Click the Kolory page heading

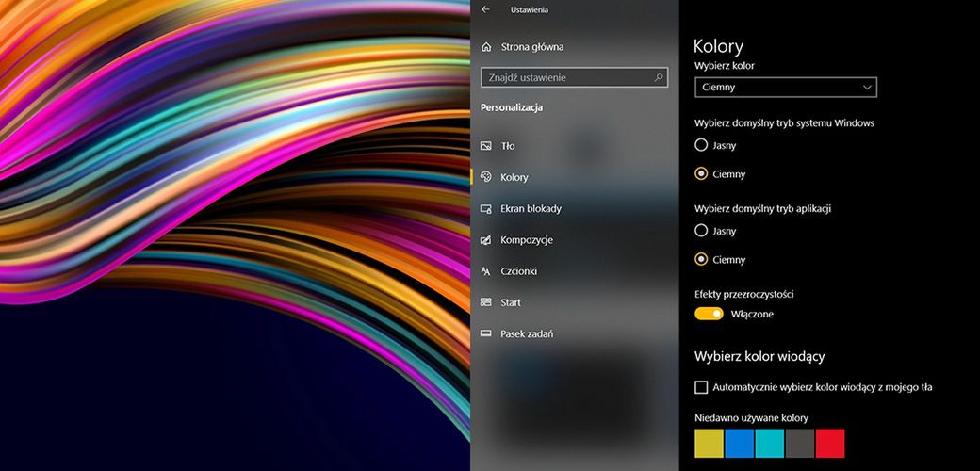(x=719, y=47)
